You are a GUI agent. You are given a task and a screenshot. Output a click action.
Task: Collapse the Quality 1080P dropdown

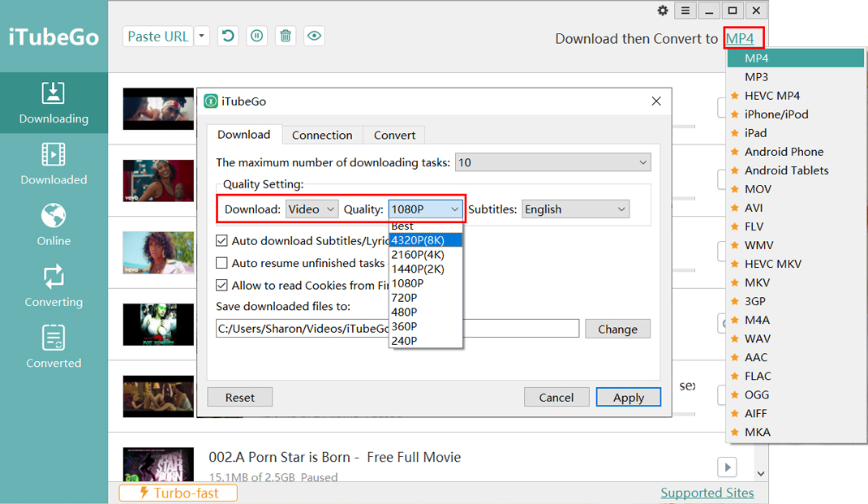(425, 209)
